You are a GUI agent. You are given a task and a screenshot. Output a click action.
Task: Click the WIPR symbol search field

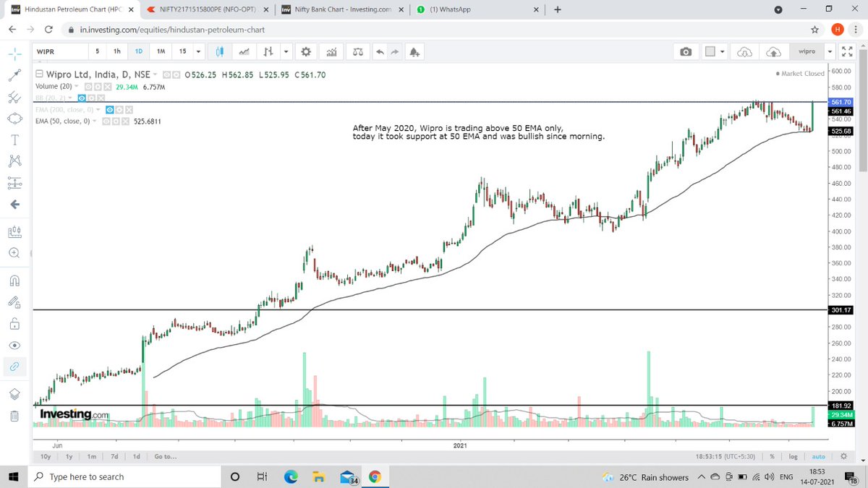59,51
